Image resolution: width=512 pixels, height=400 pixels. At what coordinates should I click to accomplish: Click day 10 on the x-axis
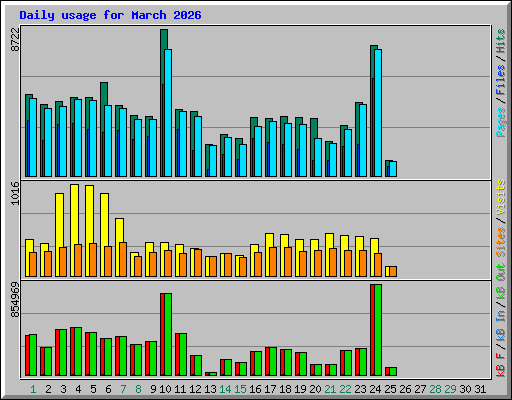165,389
